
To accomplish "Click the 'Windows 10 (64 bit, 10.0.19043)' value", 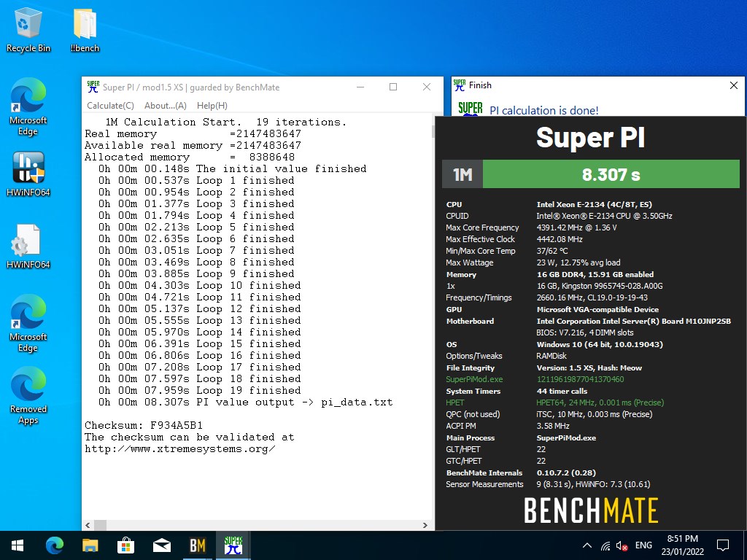I will (600, 344).
